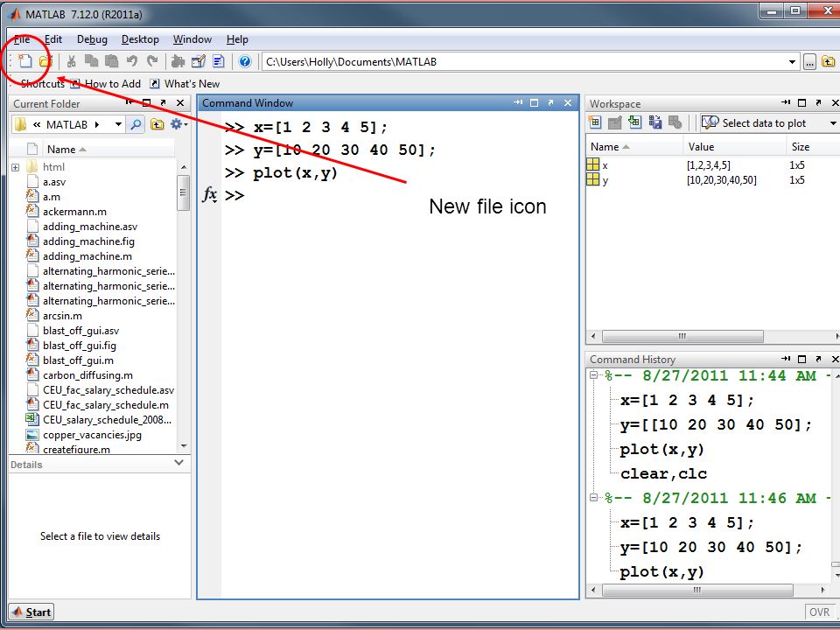
Task: Open the Desktop menu
Action: point(140,39)
